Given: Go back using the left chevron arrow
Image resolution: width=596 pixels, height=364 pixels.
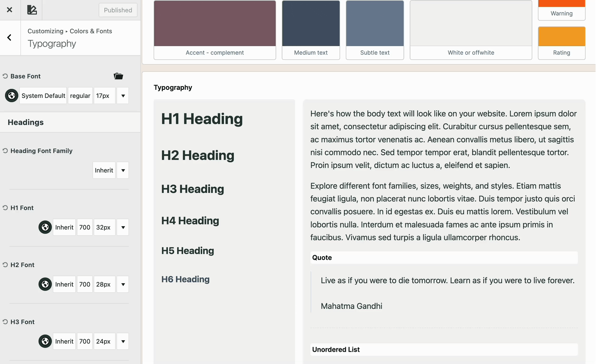Looking at the screenshot, I should pos(10,38).
